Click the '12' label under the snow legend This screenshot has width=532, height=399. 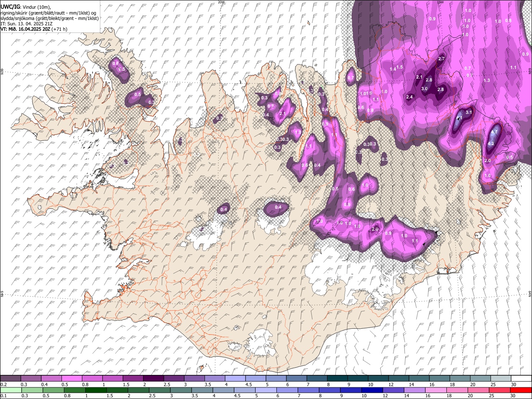391,384
